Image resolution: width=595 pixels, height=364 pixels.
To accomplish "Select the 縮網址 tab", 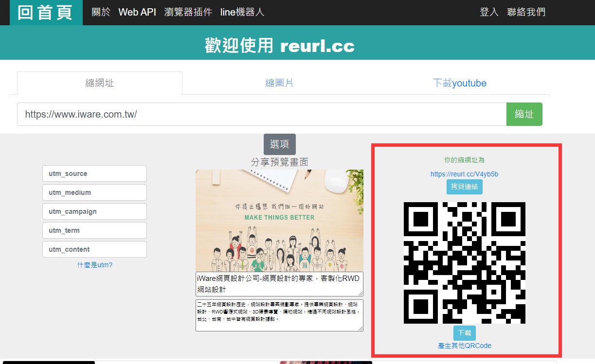I will coord(99,83).
